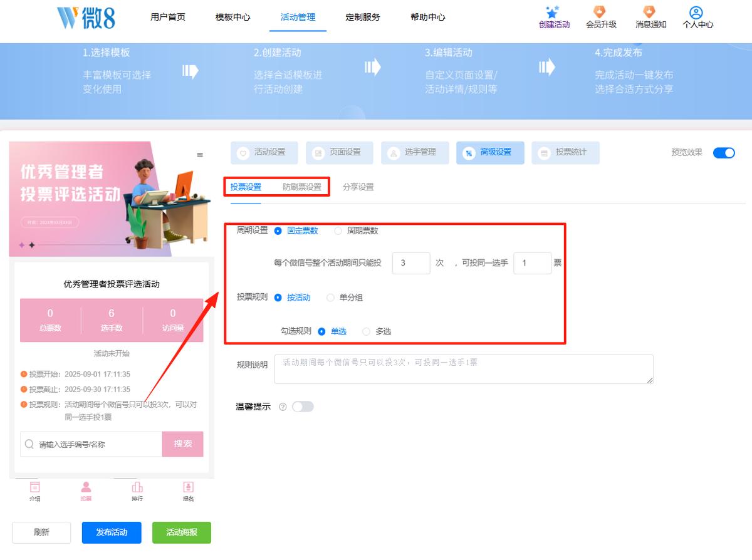Image resolution: width=752 pixels, height=560 pixels.
Task: Open 个人中心 user icon
Action: [696, 13]
